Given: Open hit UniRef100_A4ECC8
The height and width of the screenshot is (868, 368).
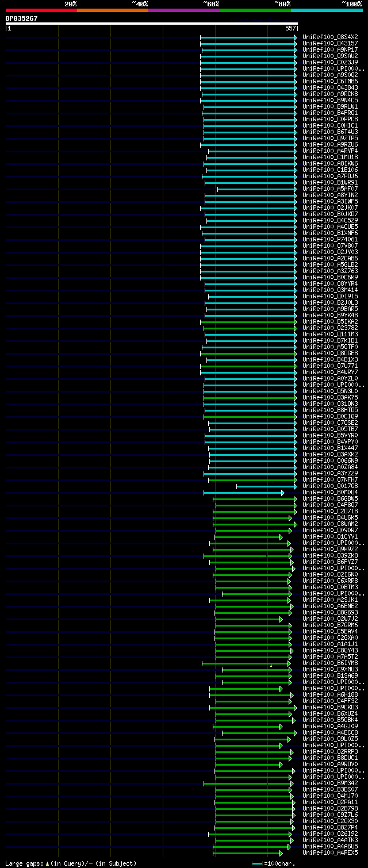Looking at the screenshot, I should point(330,732).
